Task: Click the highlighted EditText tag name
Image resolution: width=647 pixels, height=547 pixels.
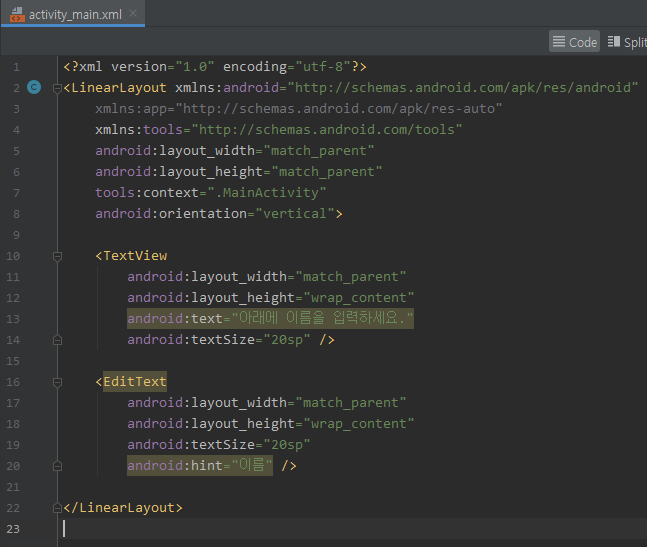Action: coord(135,382)
